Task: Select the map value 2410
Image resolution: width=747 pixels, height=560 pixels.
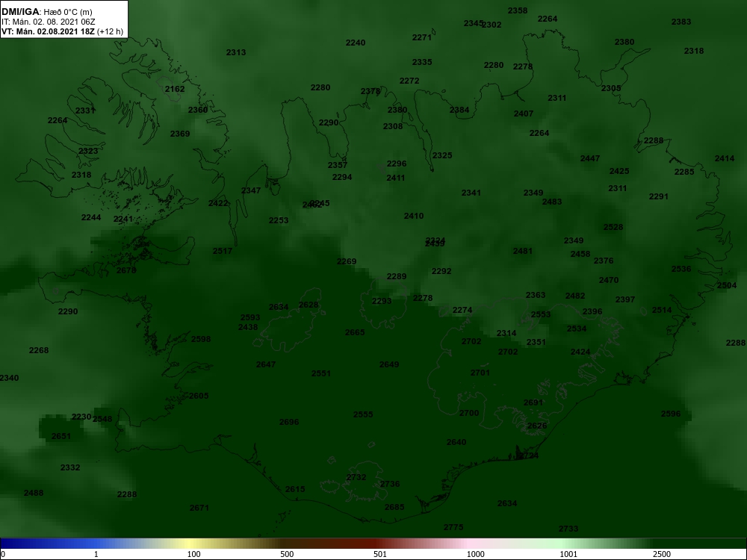Action: tap(414, 217)
